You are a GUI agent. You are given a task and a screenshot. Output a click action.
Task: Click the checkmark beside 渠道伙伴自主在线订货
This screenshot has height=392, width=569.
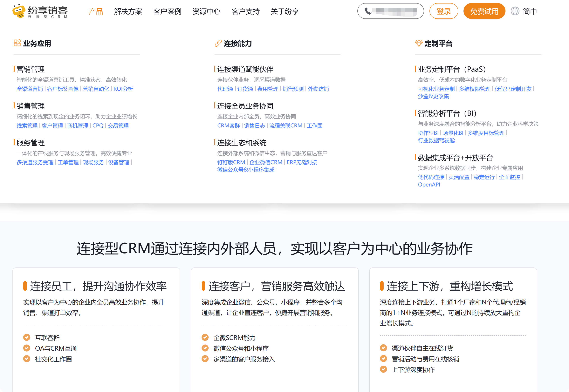point(383,348)
